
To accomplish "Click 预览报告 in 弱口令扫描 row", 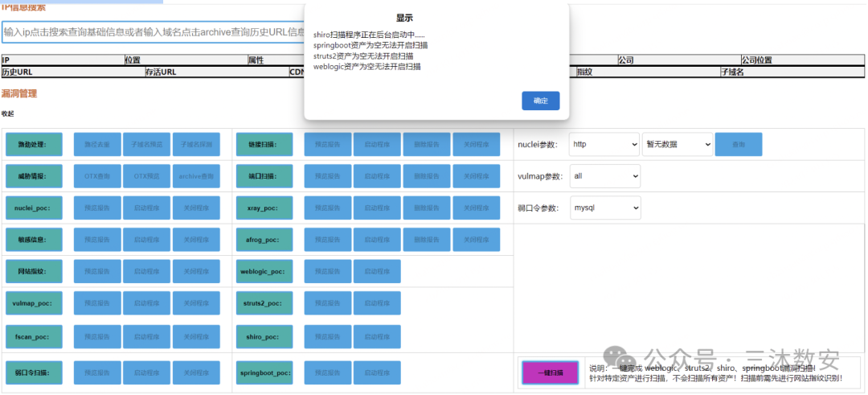I will (x=97, y=372).
